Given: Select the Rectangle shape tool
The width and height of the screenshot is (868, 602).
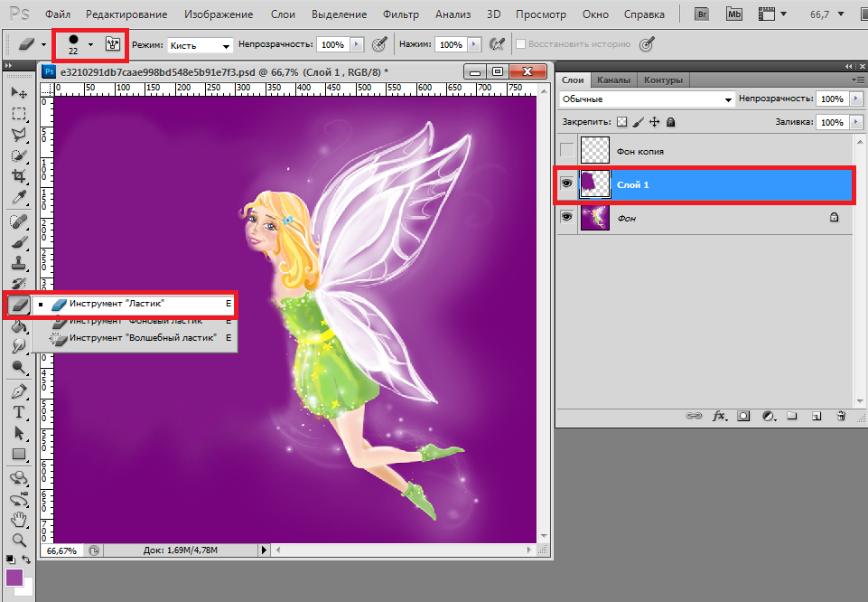Looking at the screenshot, I should click(x=19, y=454).
